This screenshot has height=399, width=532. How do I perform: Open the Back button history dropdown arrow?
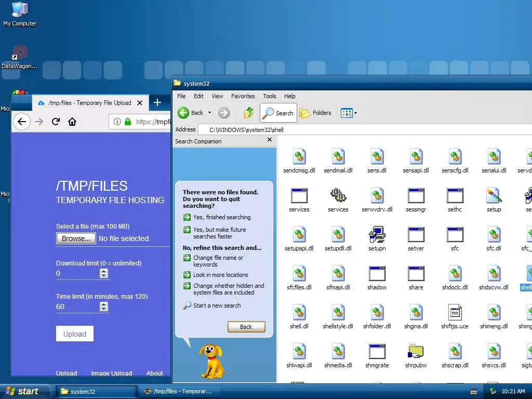tap(210, 113)
